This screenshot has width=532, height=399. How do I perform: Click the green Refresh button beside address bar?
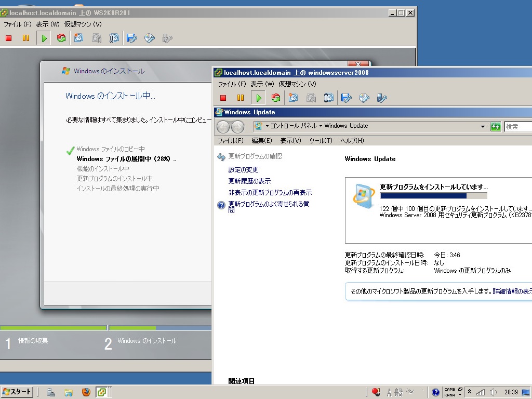click(x=495, y=127)
